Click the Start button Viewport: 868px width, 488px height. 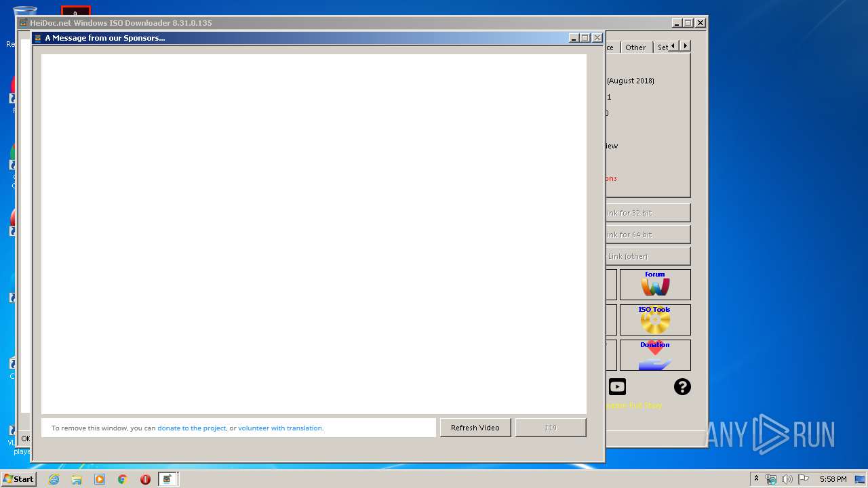click(18, 479)
